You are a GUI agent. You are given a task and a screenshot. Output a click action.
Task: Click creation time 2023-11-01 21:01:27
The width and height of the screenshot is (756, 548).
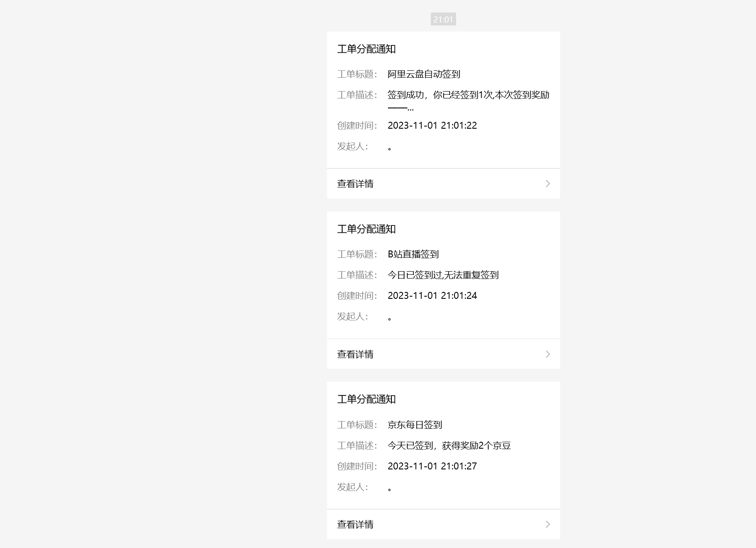(x=432, y=466)
